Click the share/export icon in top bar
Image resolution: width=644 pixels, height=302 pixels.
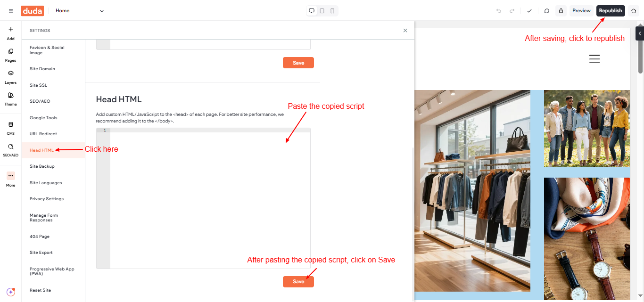(x=561, y=11)
